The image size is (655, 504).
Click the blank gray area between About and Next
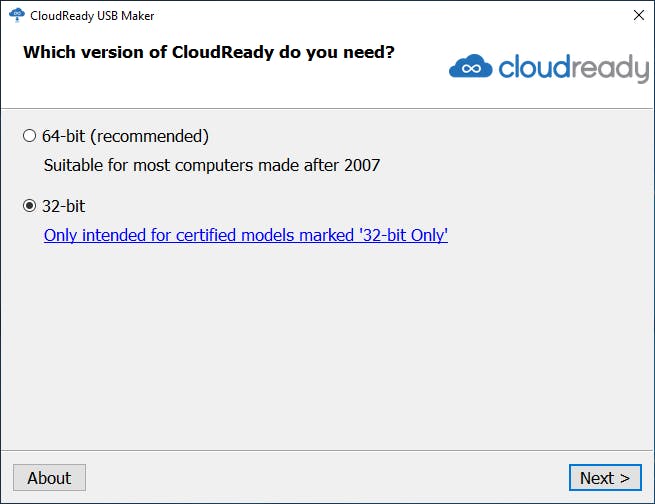(x=320, y=478)
